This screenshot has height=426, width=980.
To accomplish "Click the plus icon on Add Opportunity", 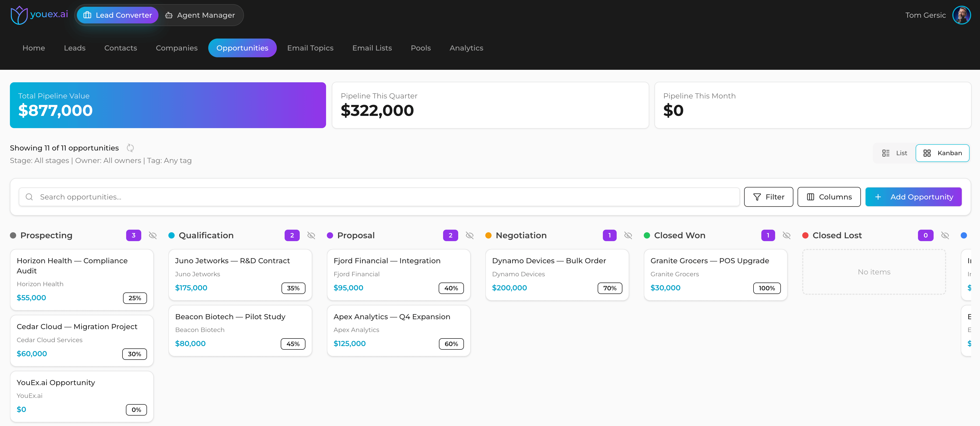I will pyautogui.click(x=878, y=197).
